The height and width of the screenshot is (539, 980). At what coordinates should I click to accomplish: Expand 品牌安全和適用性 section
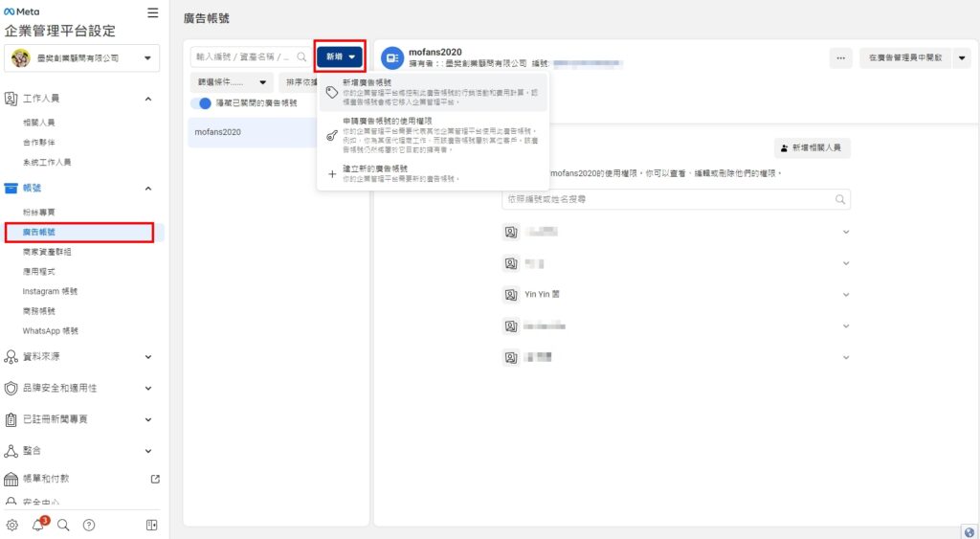point(148,389)
